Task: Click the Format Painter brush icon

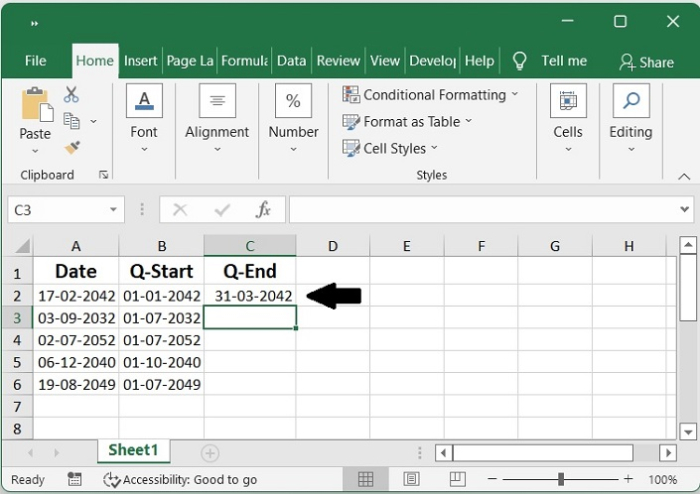Action: [72, 147]
